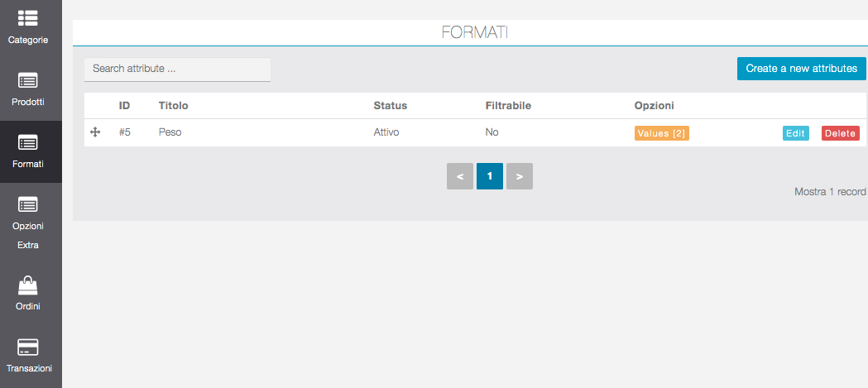This screenshot has width=868, height=388.
Task: Edit the Peso attribute
Action: 795,133
